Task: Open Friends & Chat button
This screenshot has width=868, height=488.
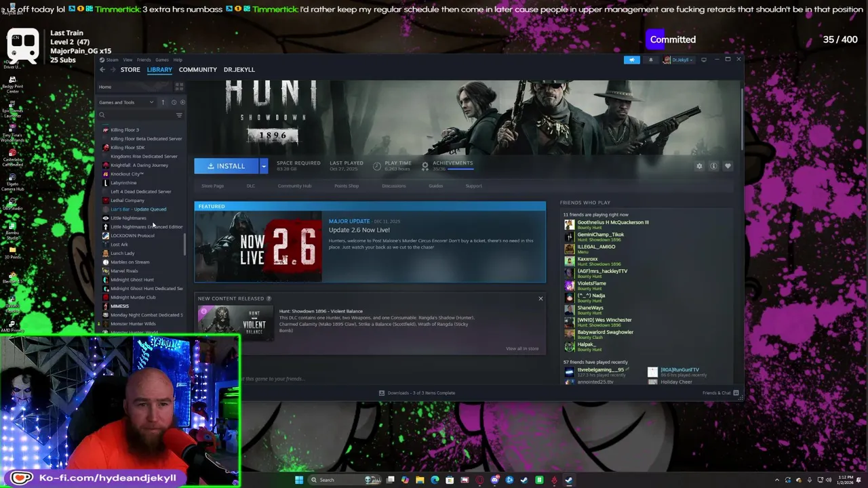Action: [720, 393]
